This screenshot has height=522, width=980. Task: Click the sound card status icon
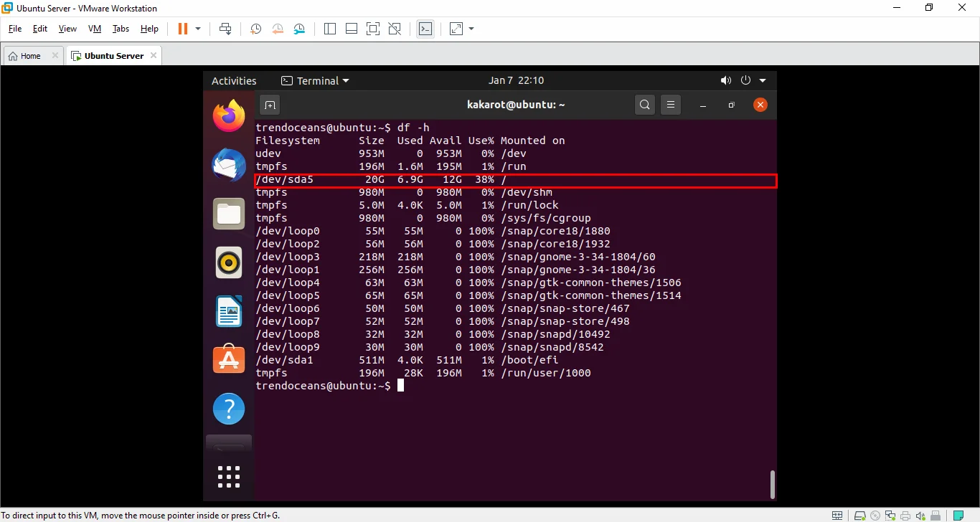(x=921, y=515)
